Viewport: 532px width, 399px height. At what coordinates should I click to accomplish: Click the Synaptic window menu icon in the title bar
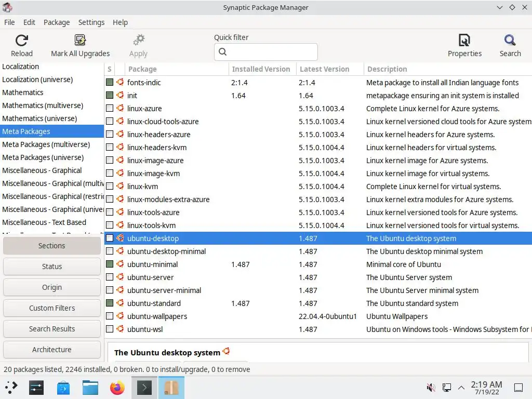(7, 7)
